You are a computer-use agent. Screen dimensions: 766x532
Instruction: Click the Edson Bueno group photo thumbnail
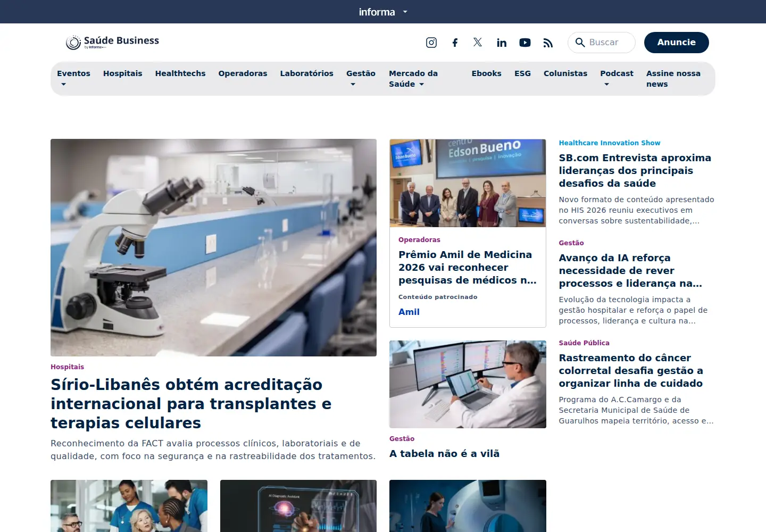(x=468, y=183)
